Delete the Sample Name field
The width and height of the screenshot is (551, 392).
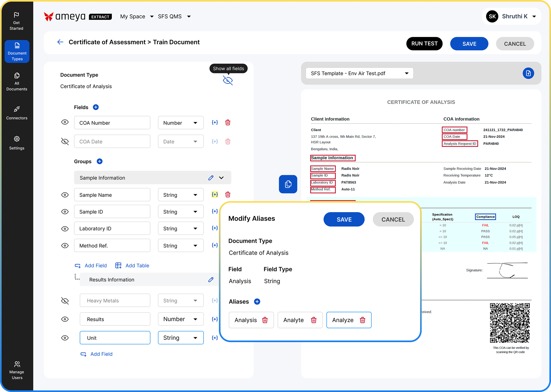click(228, 195)
